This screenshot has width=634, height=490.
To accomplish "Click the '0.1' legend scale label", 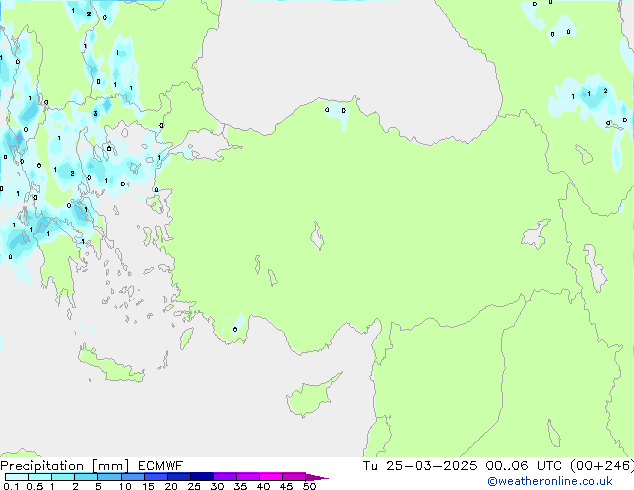I will tap(11, 486).
